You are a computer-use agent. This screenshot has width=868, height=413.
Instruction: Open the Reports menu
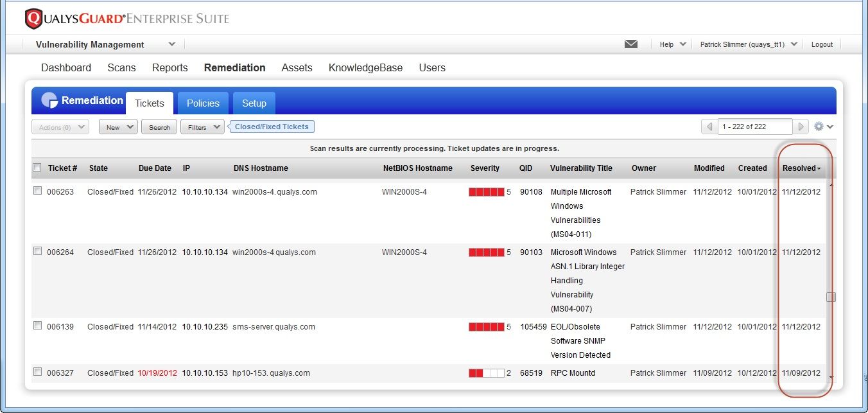point(170,67)
